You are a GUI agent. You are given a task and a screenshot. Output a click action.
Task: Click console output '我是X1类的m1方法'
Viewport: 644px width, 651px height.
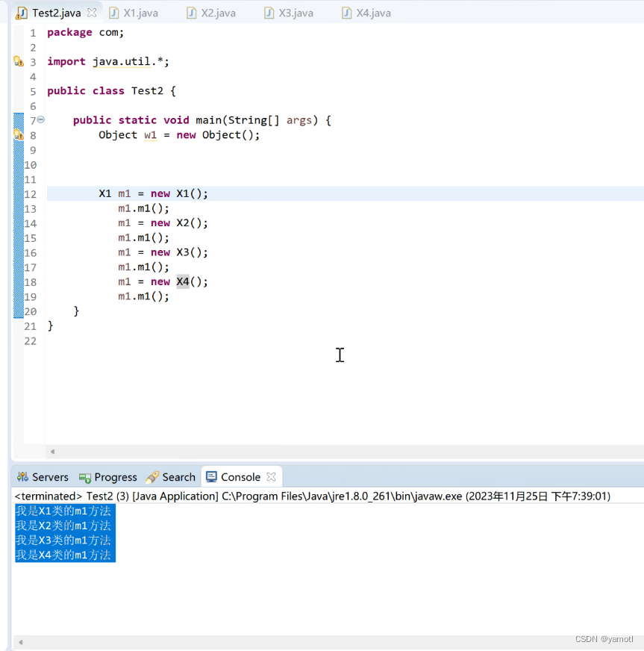tap(63, 511)
